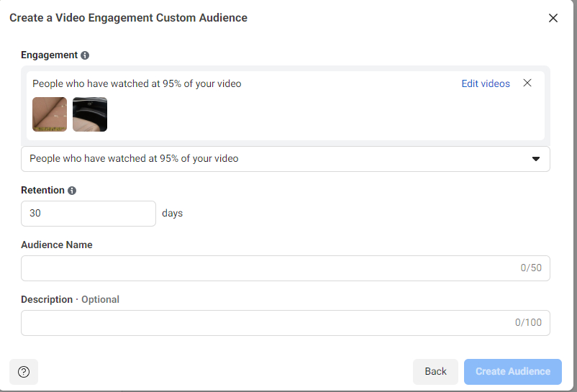Select the first video thumbnail

click(x=50, y=114)
